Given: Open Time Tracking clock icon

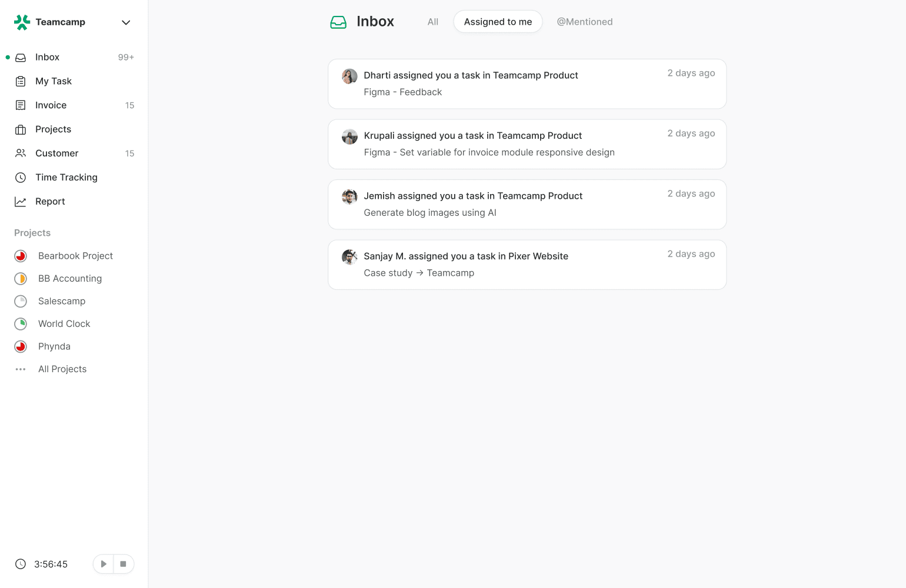Looking at the screenshot, I should click(21, 178).
